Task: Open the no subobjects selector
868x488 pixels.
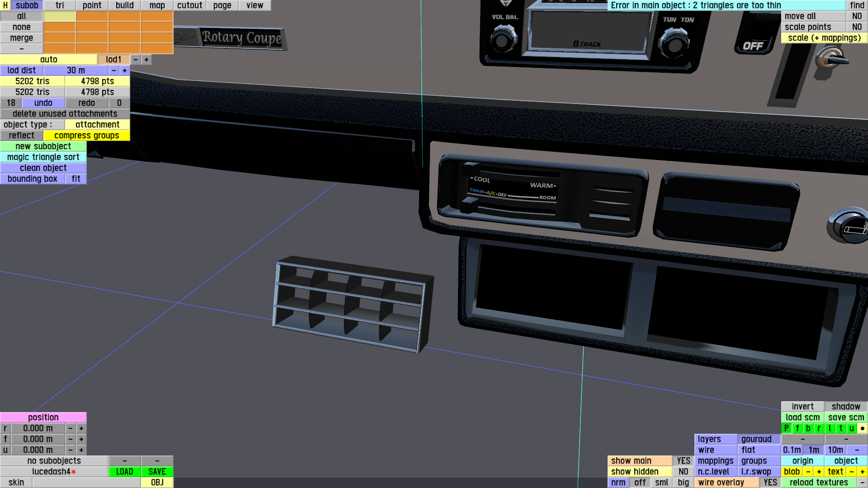Action: (54, 461)
